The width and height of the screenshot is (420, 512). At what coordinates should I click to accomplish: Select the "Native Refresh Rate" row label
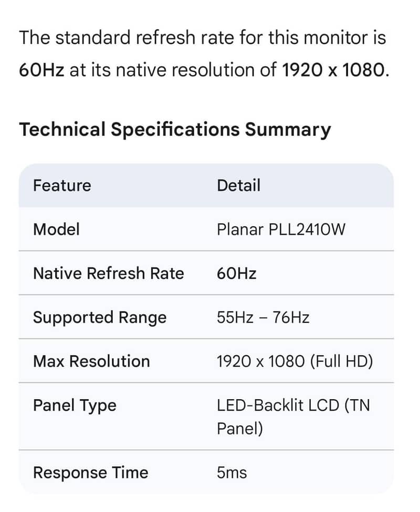(108, 273)
